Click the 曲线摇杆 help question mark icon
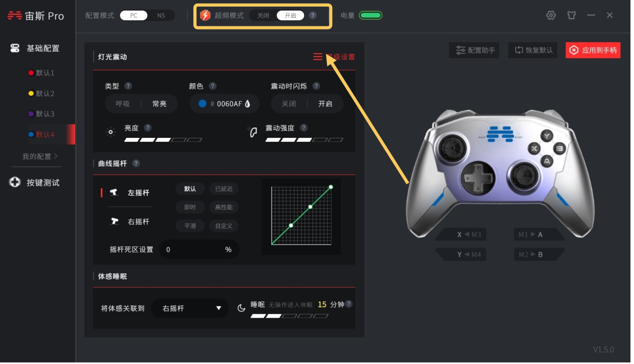Image resolution: width=634 pixels, height=364 pixels. click(x=137, y=164)
